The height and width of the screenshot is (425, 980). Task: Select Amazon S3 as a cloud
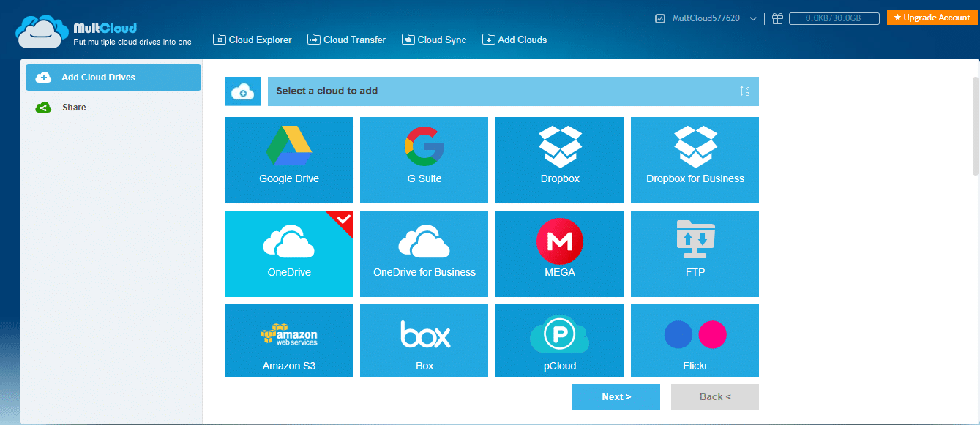(288, 340)
